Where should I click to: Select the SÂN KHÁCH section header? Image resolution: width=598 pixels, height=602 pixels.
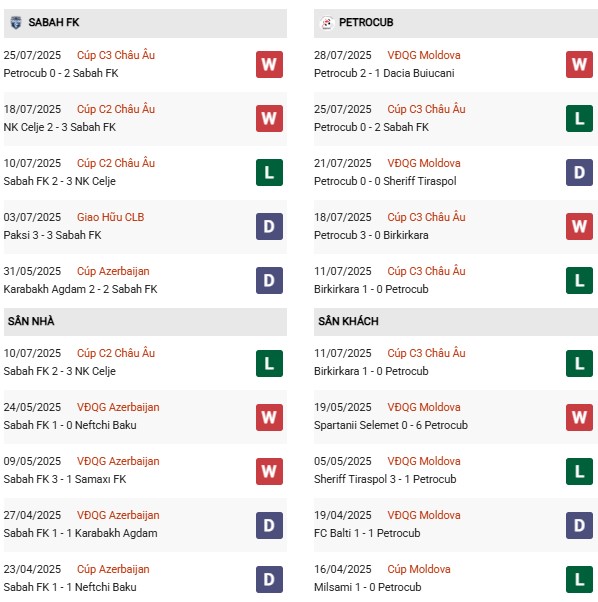point(456,322)
